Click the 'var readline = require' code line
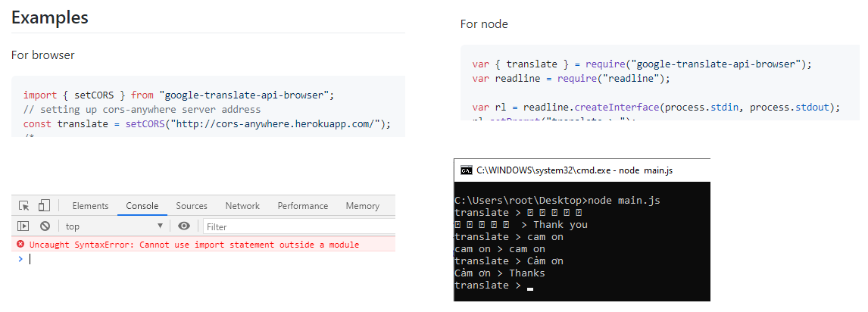The image size is (868, 312). 571,78
